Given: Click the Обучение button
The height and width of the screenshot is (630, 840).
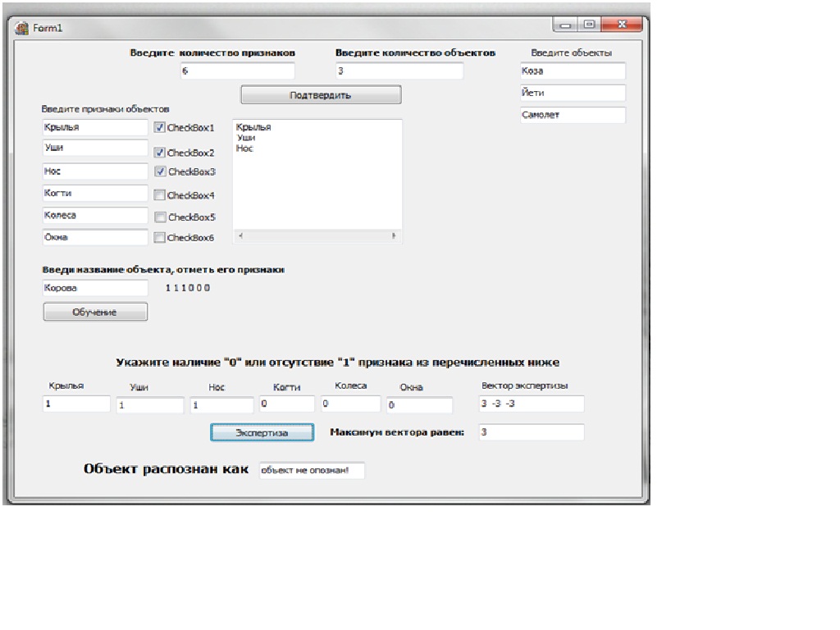Looking at the screenshot, I should pos(95,313).
